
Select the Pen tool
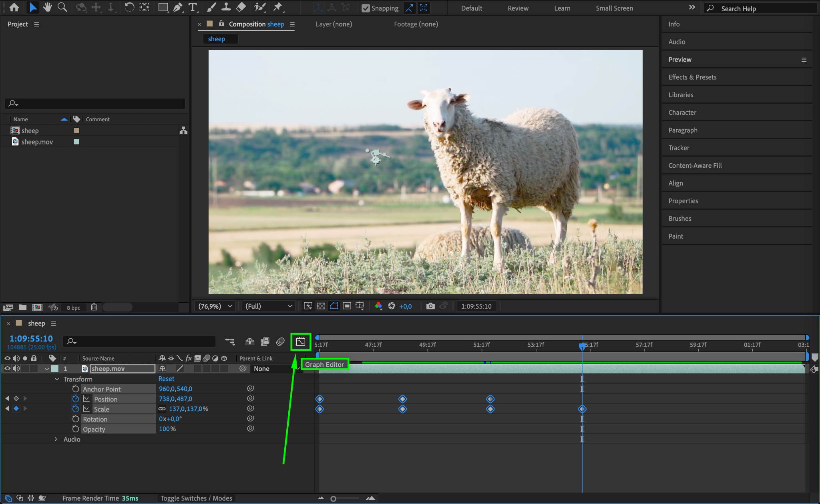pos(178,7)
